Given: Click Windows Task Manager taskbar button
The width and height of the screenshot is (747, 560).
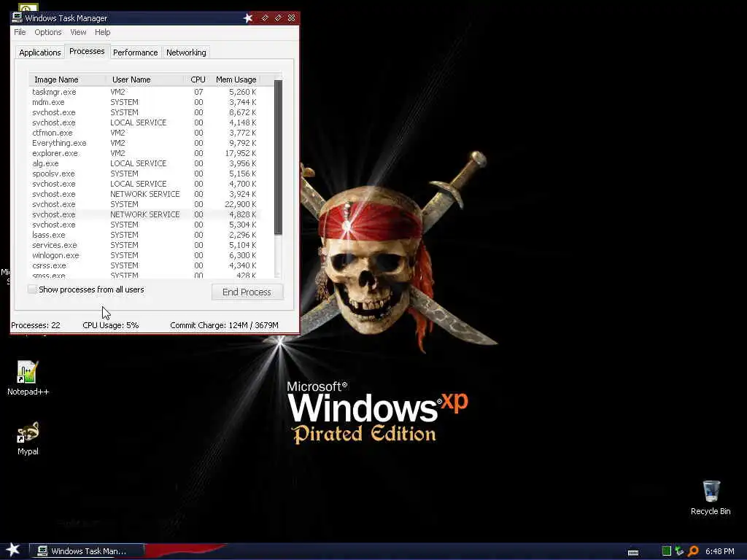Looking at the screenshot, I should [88, 551].
